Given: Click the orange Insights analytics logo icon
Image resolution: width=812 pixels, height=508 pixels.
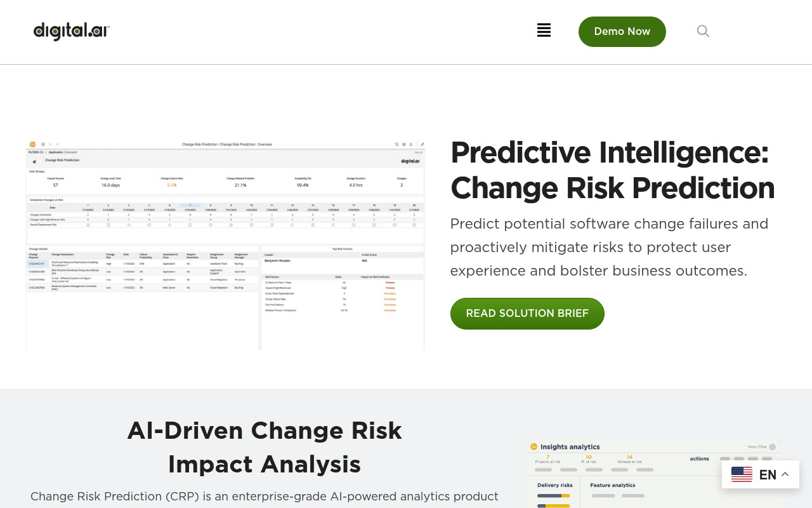Looking at the screenshot, I should [534, 447].
